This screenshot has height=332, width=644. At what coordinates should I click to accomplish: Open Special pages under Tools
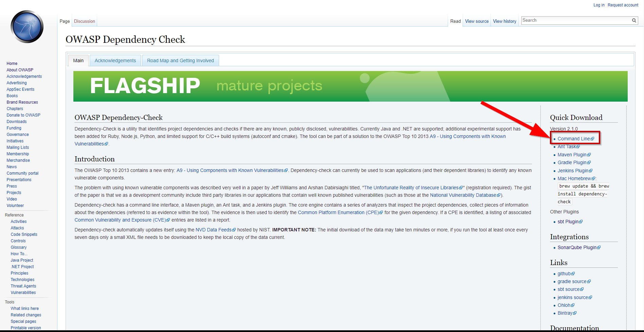(23, 321)
